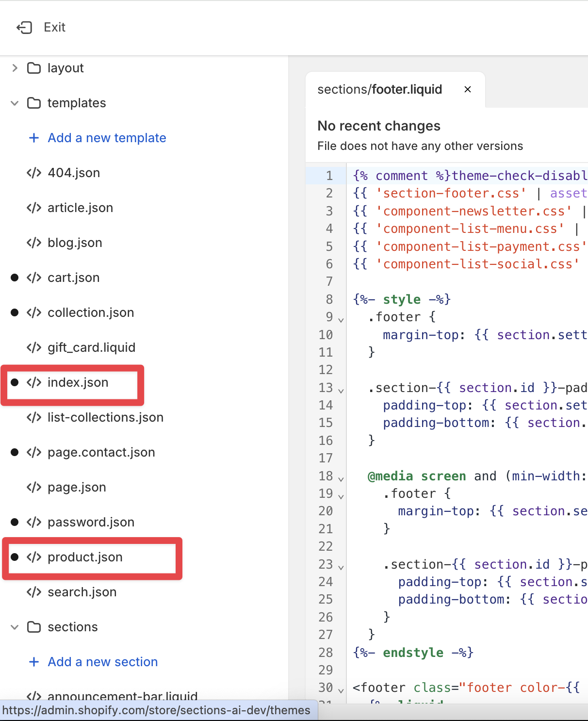This screenshot has height=721, width=588.
Task: Collapse the templates folder chevron
Action: click(x=15, y=103)
